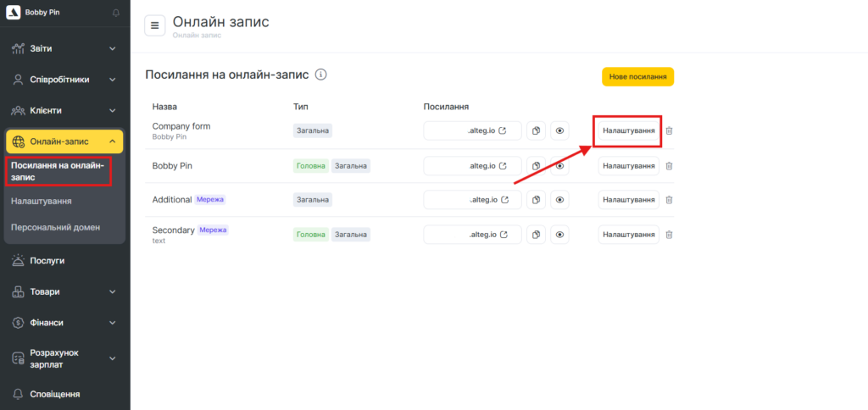Select Послуги in the sidebar
Image resolution: width=868 pixels, height=410 pixels.
tap(48, 261)
